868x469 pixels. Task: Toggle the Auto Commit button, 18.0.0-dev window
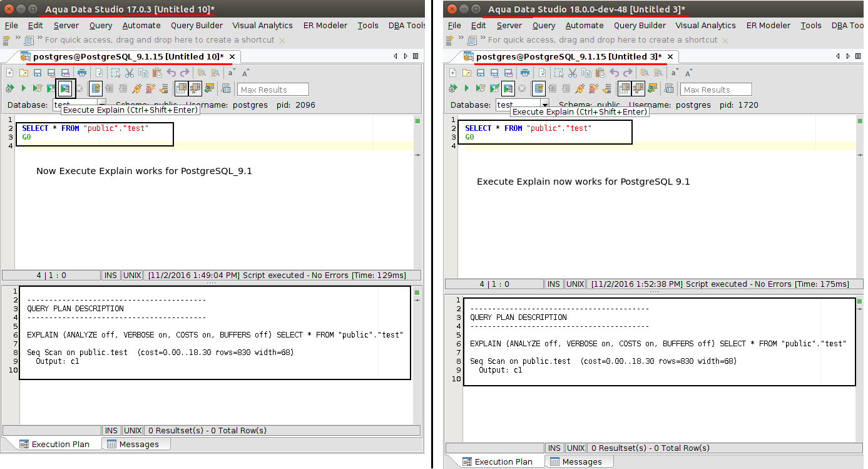(538, 89)
